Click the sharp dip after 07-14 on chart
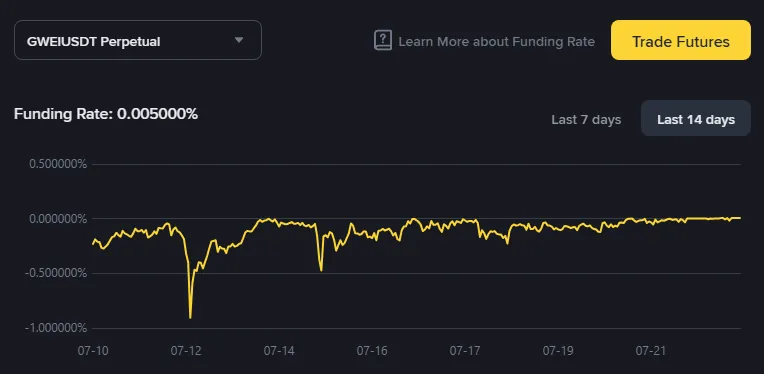The width and height of the screenshot is (764, 374). [x=321, y=269]
